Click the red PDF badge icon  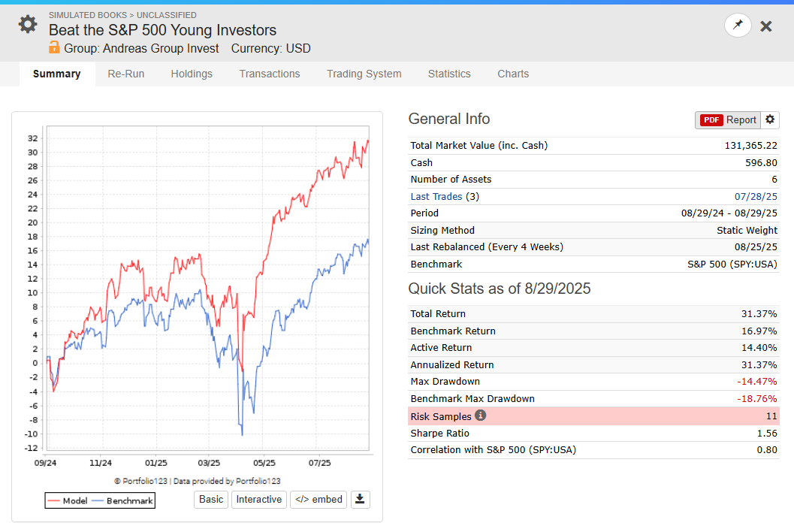coord(711,120)
